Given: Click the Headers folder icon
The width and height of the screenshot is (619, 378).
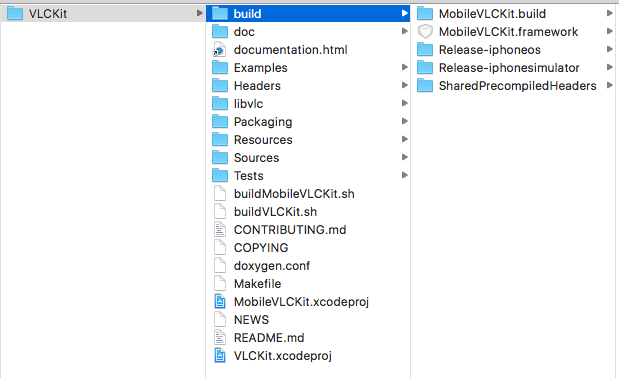Looking at the screenshot, I should [x=220, y=86].
